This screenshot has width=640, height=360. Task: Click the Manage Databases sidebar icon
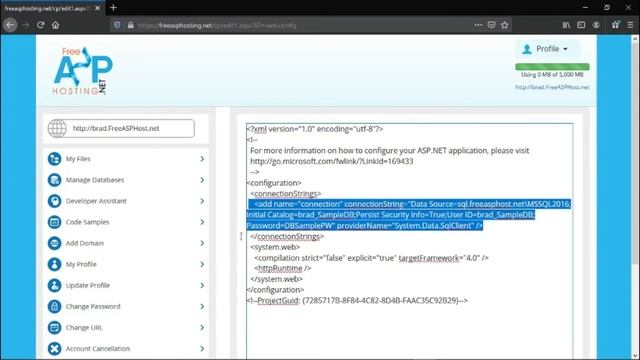[x=54, y=180]
